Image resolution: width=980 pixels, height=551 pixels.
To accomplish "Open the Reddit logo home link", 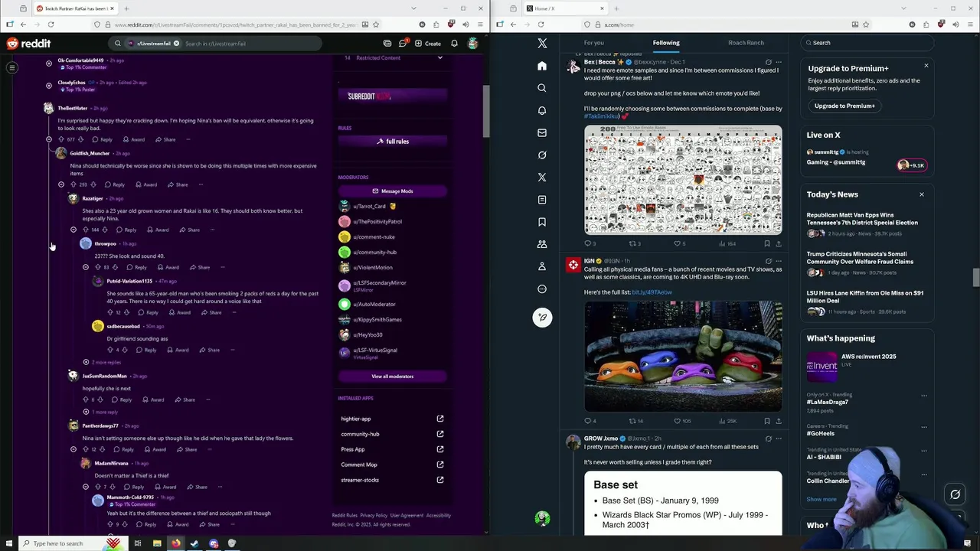I will [x=28, y=44].
